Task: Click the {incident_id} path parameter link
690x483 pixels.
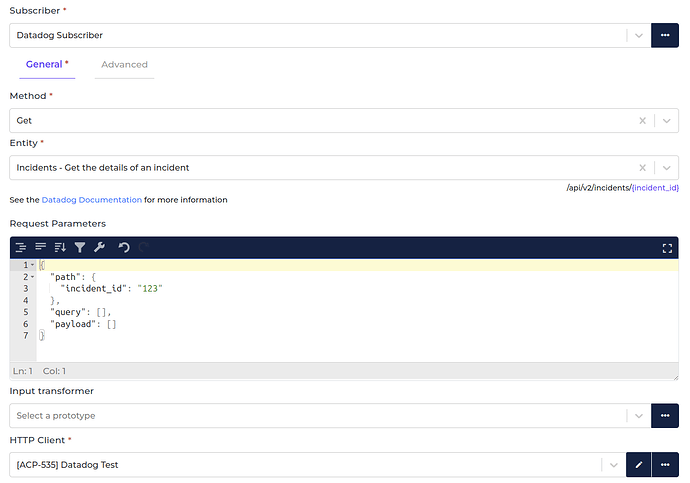Action: pos(655,188)
